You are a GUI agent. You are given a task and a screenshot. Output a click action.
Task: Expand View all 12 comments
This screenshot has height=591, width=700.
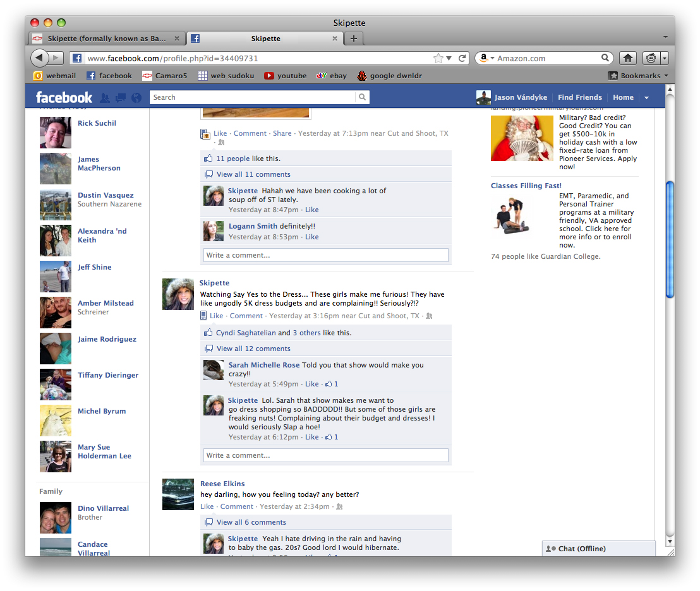pos(253,349)
